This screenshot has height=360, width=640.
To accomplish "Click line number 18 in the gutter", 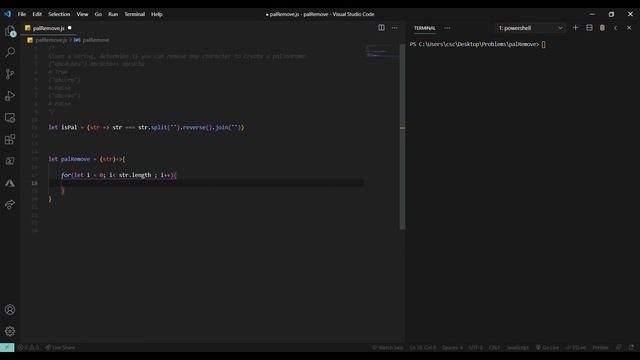I will [x=35, y=183].
